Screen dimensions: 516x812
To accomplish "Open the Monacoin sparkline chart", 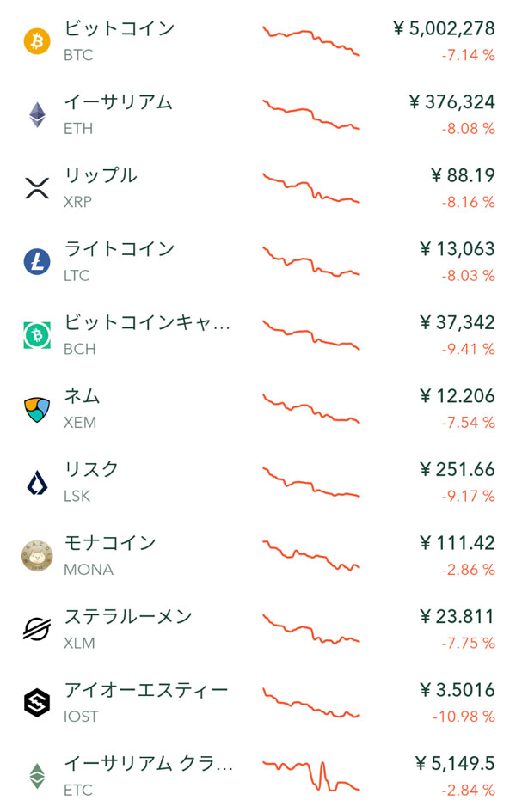I will click(x=311, y=556).
